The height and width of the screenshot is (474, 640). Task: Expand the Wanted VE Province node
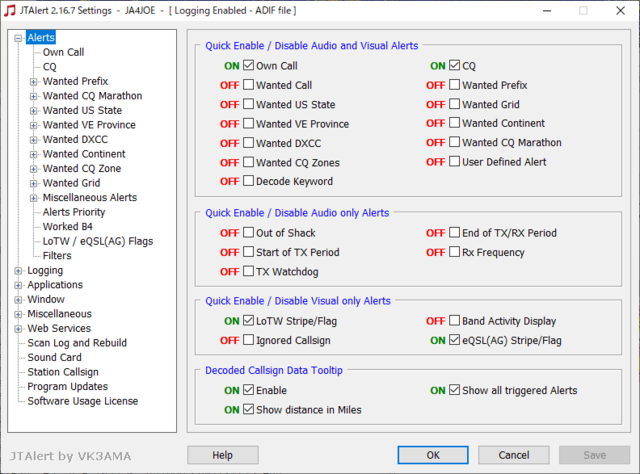point(33,125)
